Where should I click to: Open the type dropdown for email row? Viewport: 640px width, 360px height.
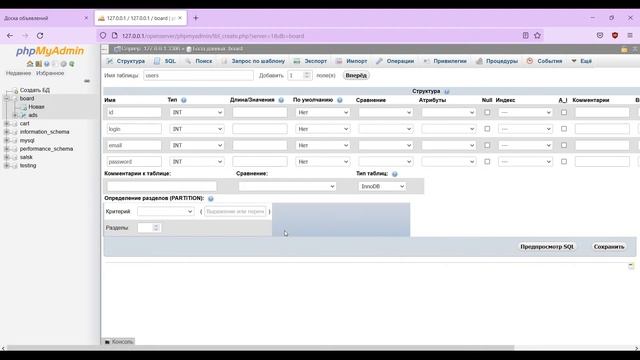(197, 145)
